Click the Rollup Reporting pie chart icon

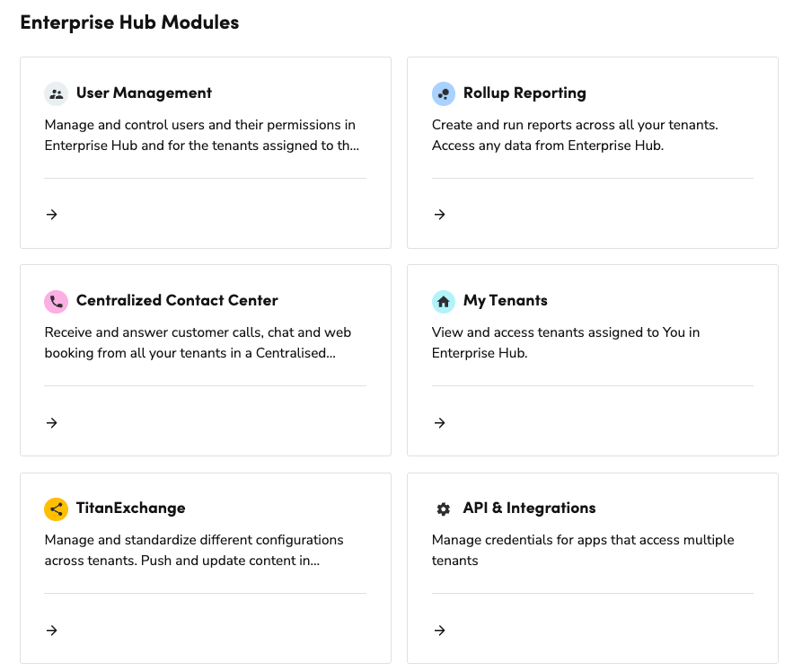tap(443, 93)
